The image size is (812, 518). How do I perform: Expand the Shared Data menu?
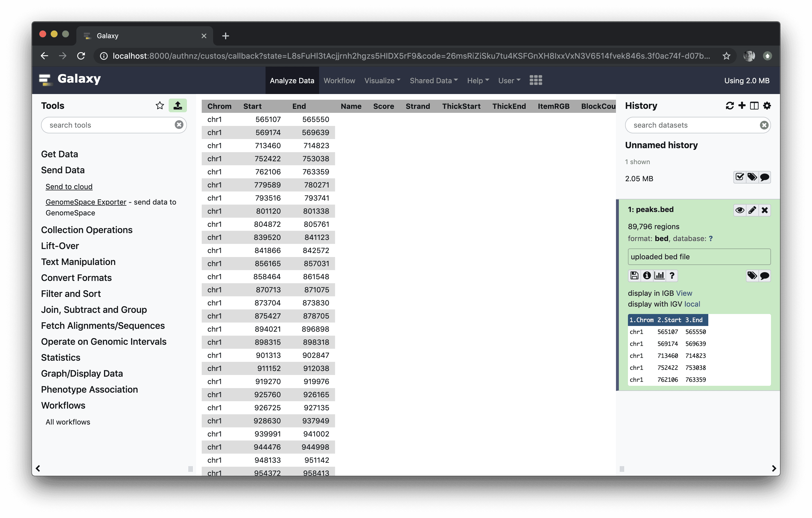[x=434, y=81]
